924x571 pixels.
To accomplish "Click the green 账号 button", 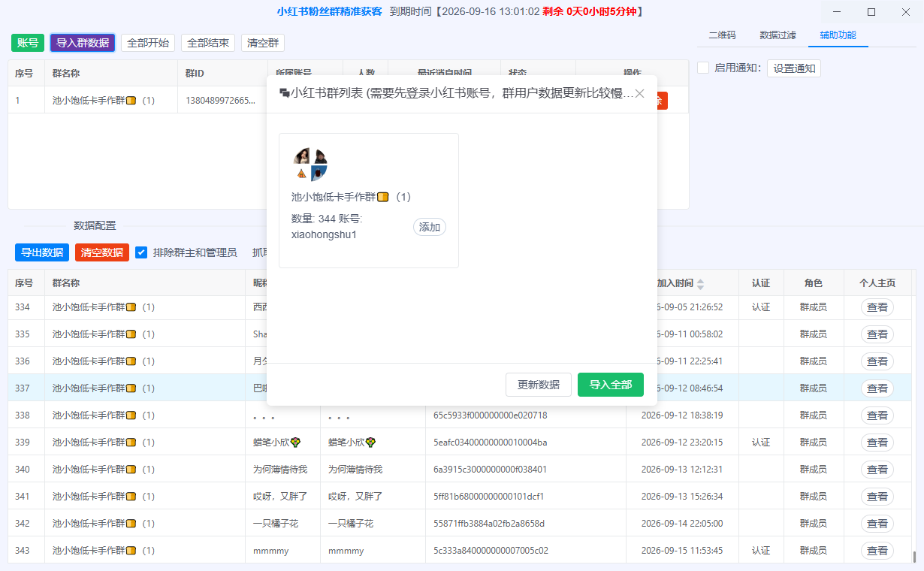I will 28,43.
